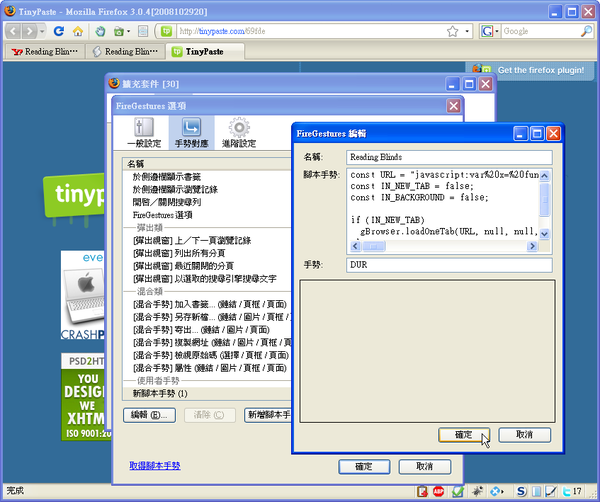The image size is (600, 502).
Task: Click the 名稱 field containing Reading Blinds
Action: tap(449, 157)
